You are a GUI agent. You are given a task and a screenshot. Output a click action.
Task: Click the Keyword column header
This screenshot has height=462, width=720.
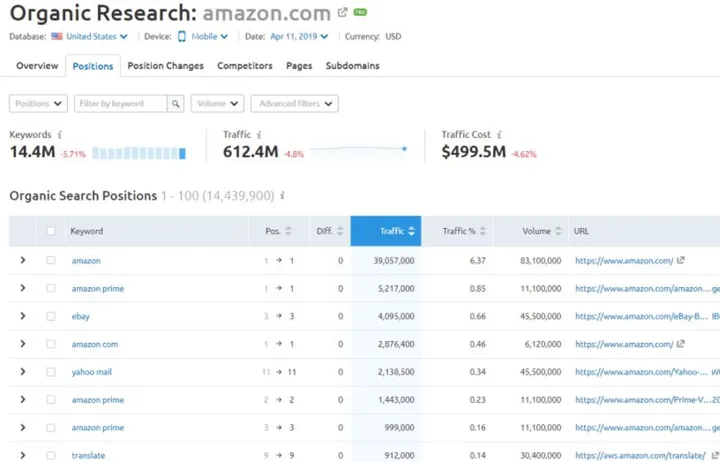(x=86, y=231)
